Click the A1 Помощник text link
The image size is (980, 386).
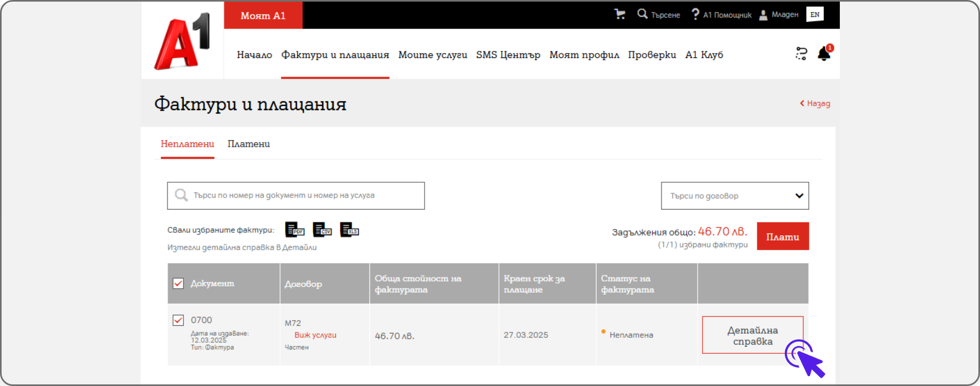(727, 15)
